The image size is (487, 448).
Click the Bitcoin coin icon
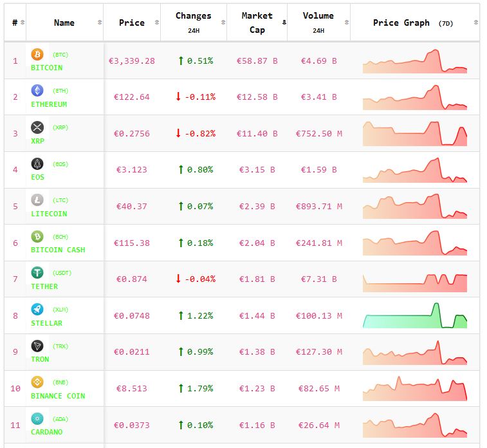click(x=37, y=55)
